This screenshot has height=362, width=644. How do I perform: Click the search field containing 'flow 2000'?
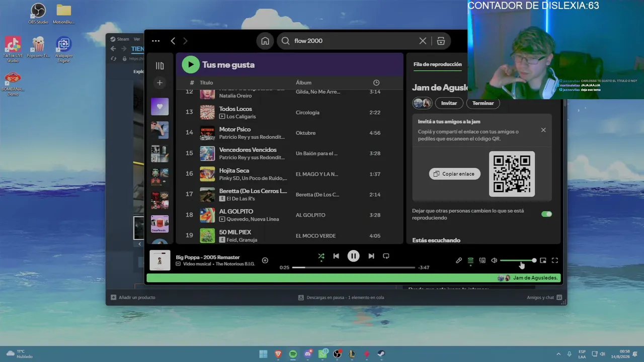[354, 41]
